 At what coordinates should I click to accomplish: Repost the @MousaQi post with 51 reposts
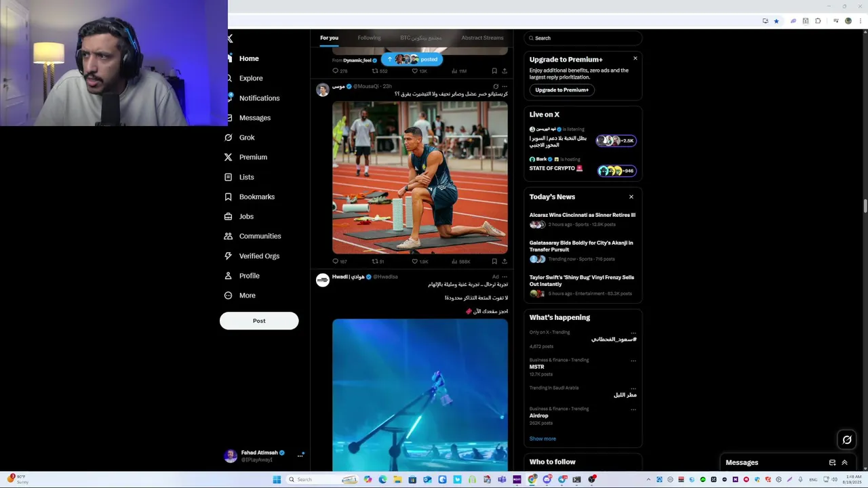pos(378,261)
